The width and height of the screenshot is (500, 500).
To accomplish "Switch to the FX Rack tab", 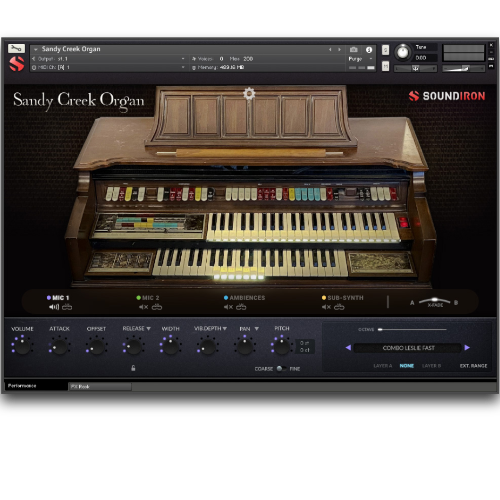I will click(x=100, y=386).
